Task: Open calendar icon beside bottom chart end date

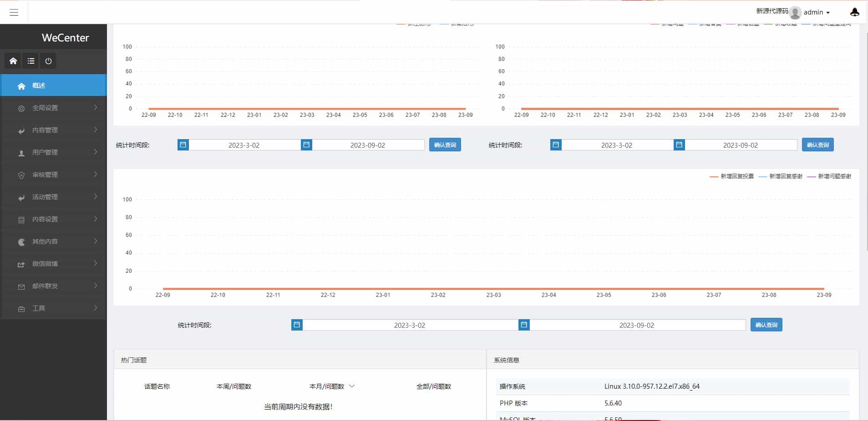Action: 524,325
